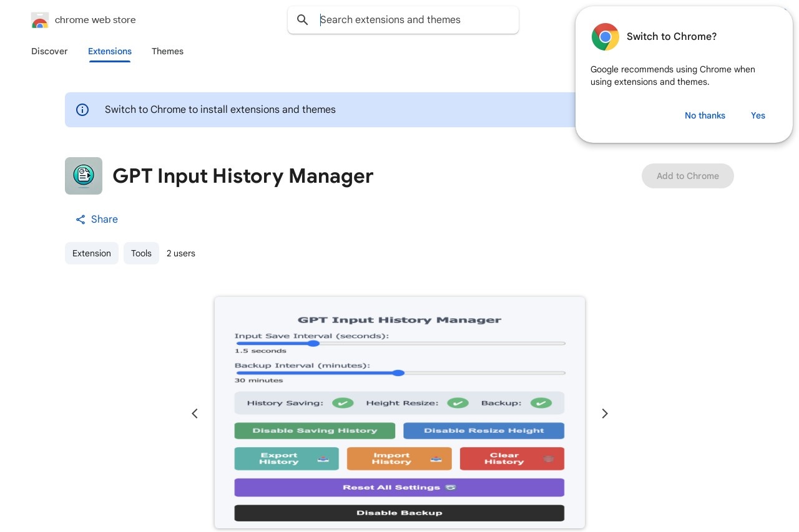Click the Add to Chrome button

click(x=688, y=176)
